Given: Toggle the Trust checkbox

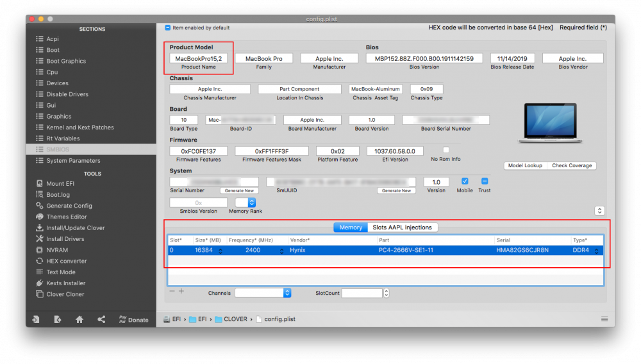Looking at the screenshot, I should (x=485, y=181).
